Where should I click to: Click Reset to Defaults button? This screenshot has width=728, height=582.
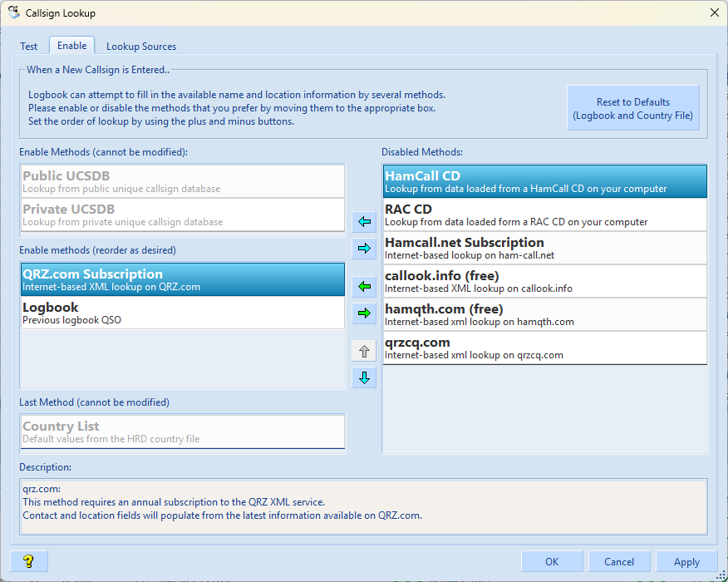[632, 108]
